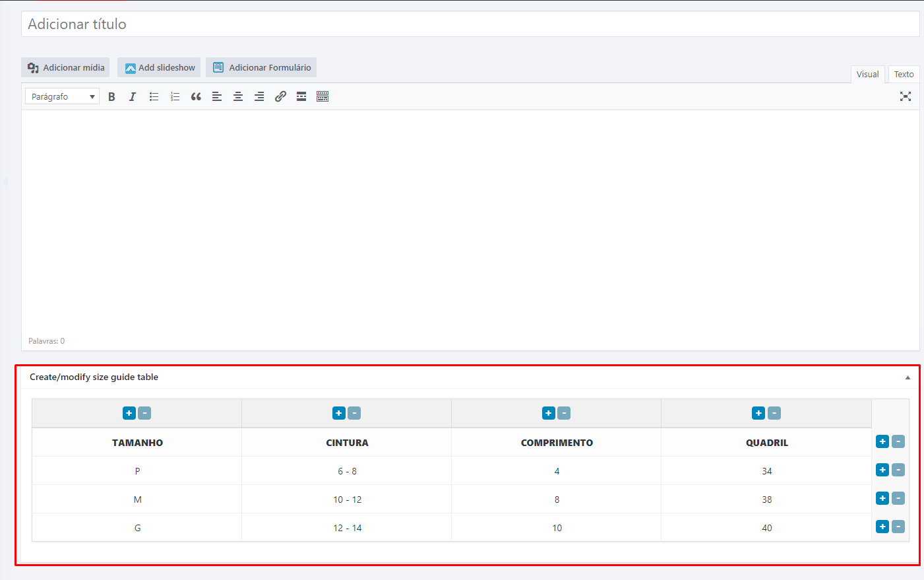
Task: Click the Adicionar Formulário button
Action: point(261,67)
